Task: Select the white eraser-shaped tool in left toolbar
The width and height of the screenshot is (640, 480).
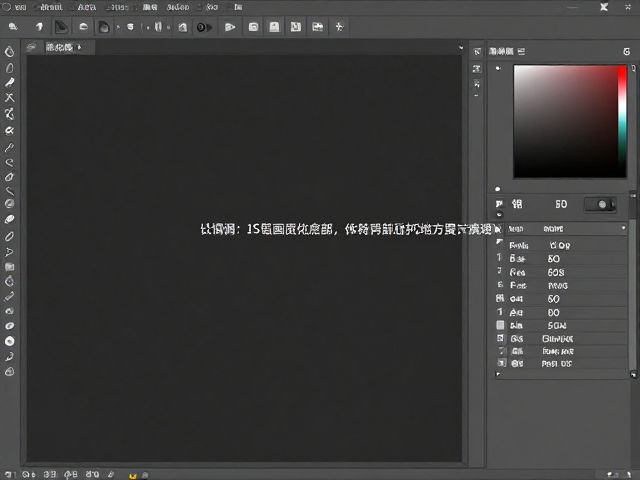Action: point(9,220)
